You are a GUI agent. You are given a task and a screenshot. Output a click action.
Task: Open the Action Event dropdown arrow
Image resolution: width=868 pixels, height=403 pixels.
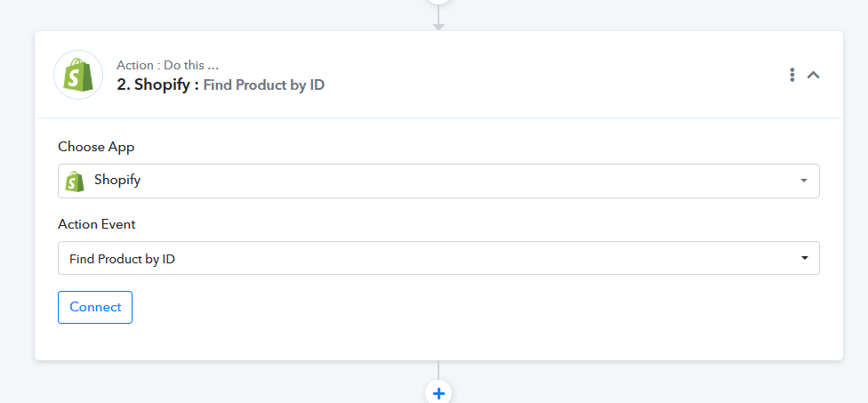tap(804, 258)
